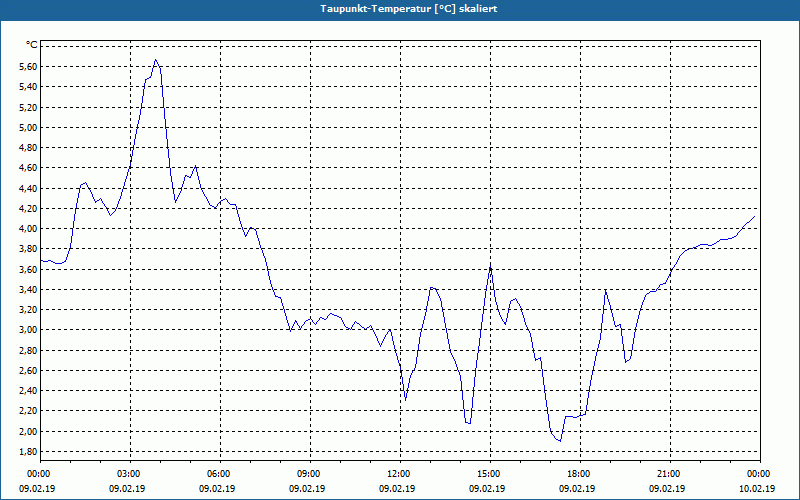The image size is (800, 500).
Task: Select the 4,40 y-axis value
Action: (x=29, y=188)
